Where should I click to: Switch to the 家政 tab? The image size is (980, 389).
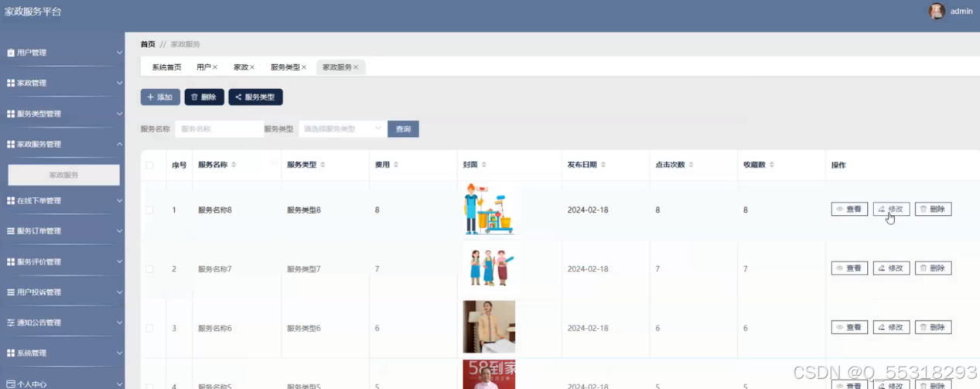pos(241,67)
